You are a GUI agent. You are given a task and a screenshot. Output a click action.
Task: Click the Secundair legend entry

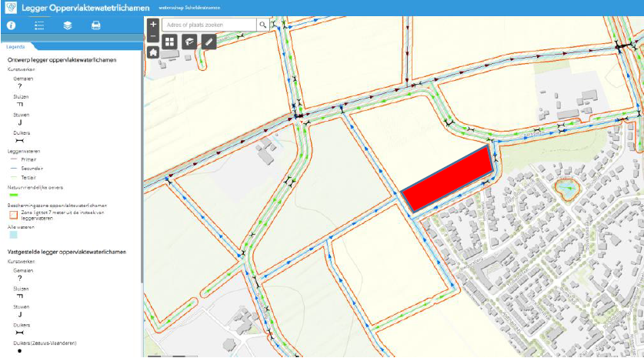[x=32, y=169]
